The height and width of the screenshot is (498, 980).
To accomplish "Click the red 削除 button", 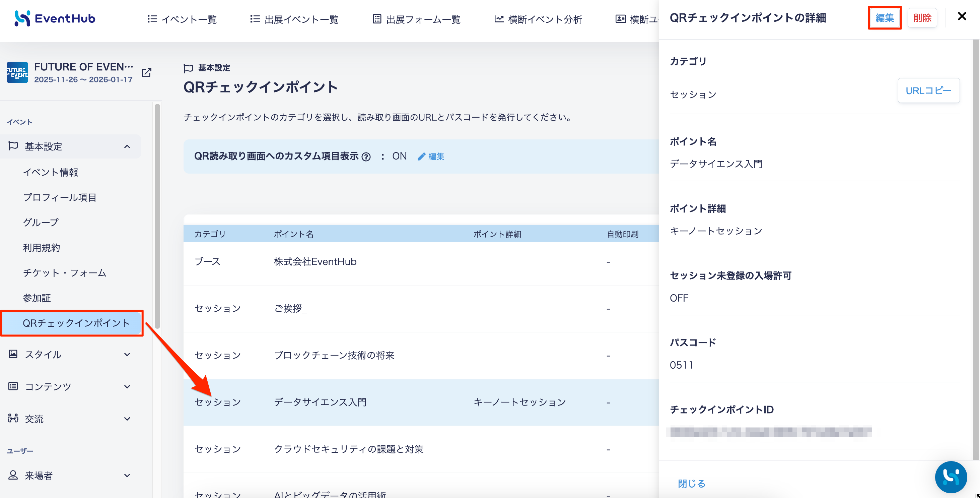I will pos(922,17).
